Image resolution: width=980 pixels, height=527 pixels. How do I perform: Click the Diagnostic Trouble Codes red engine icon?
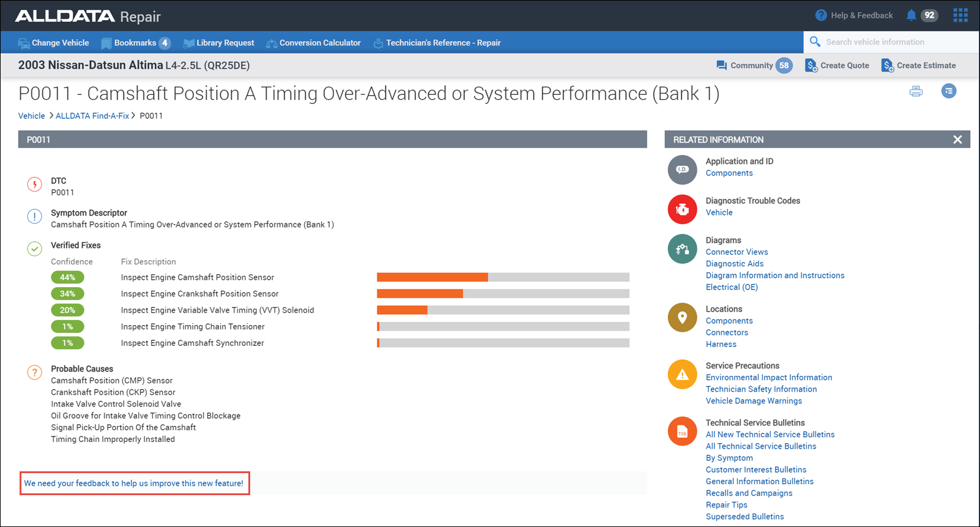coord(682,209)
